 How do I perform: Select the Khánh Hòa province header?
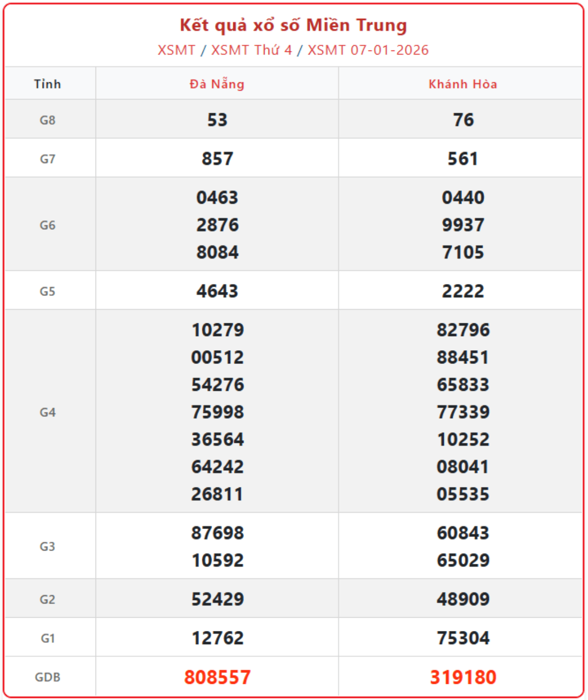pos(463,84)
